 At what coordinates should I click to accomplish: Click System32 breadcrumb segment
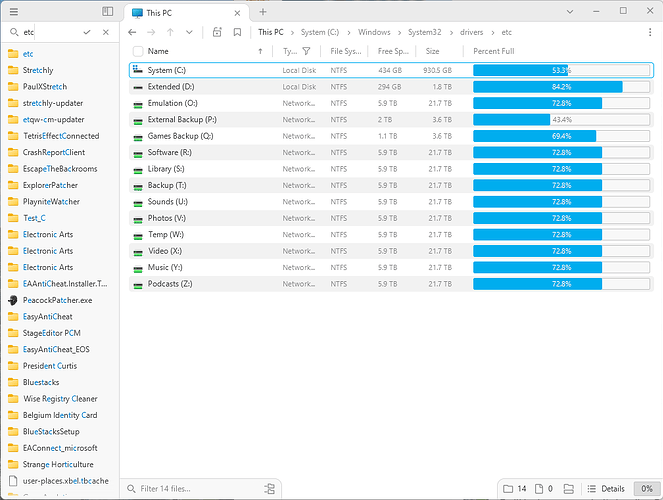pos(425,32)
